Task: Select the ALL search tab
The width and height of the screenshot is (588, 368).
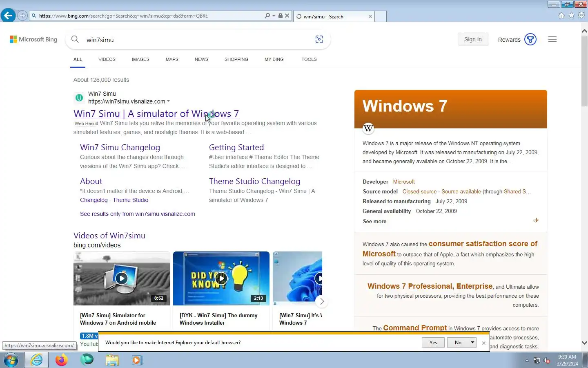Action: (78, 59)
